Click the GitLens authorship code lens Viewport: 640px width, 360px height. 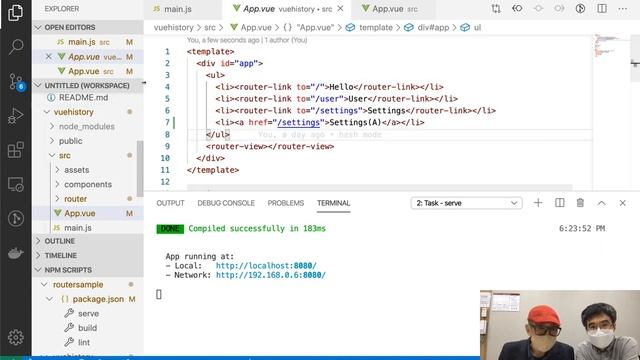click(247, 40)
